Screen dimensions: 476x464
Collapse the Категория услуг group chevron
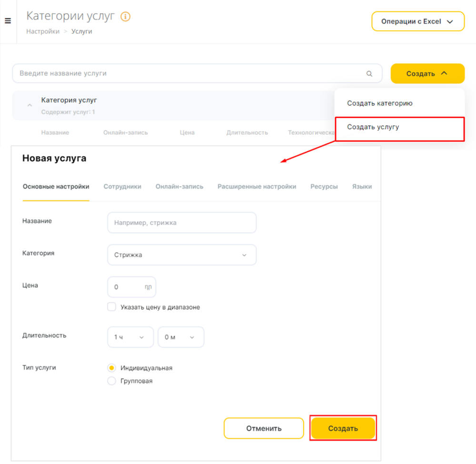(x=30, y=105)
